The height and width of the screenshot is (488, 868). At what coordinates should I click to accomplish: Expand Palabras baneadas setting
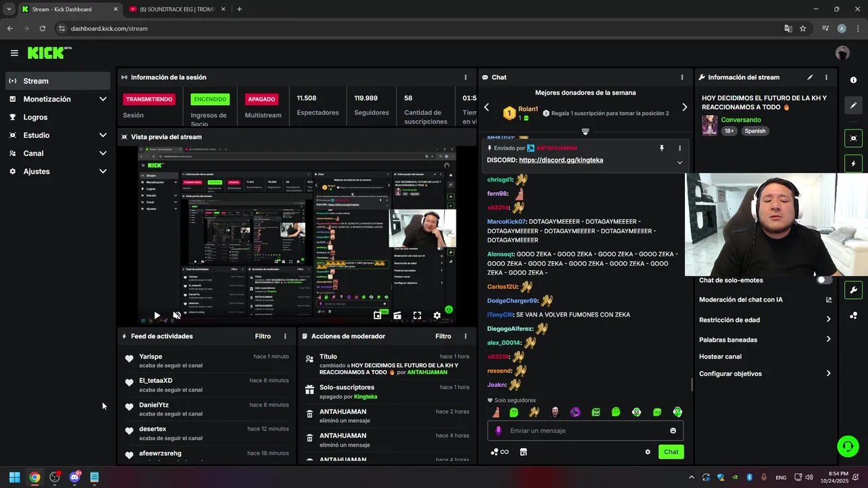tap(765, 340)
